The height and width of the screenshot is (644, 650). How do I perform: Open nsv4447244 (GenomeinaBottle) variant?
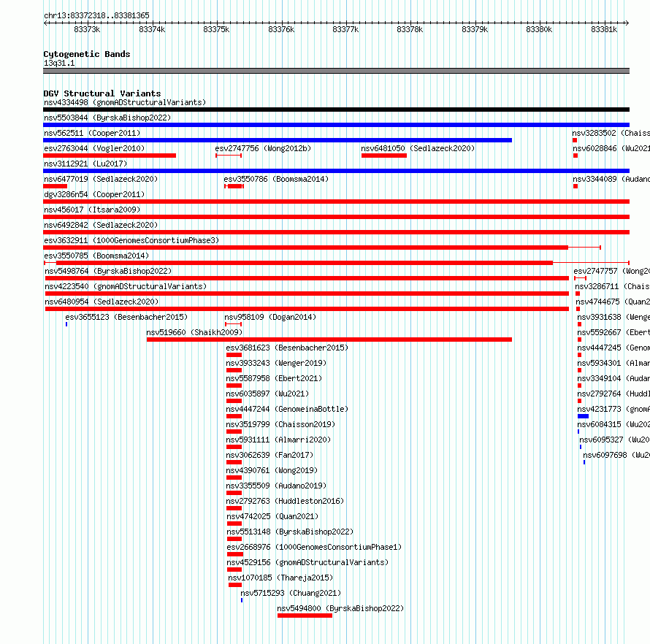pos(287,409)
